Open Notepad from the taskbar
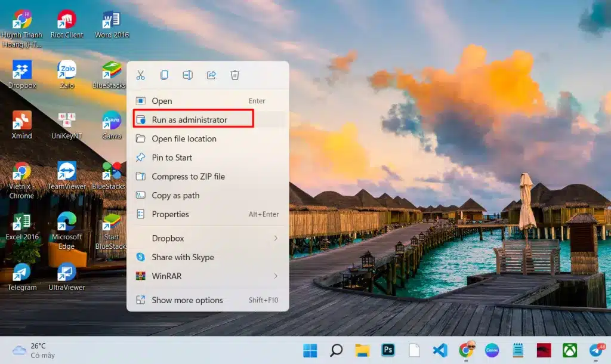The height and width of the screenshot is (364, 611). pyautogui.click(x=518, y=350)
